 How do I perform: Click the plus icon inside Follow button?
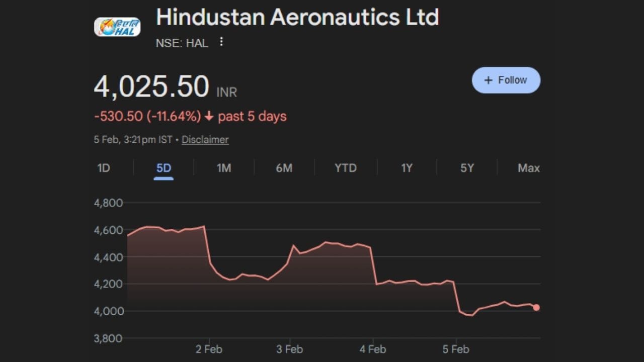(487, 79)
